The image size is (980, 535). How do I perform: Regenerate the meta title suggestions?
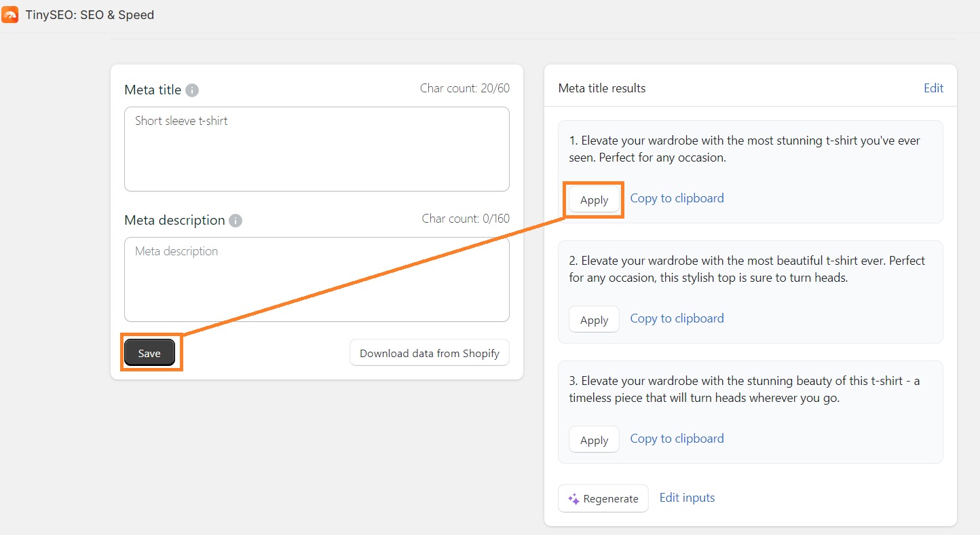pyautogui.click(x=603, y=498)
